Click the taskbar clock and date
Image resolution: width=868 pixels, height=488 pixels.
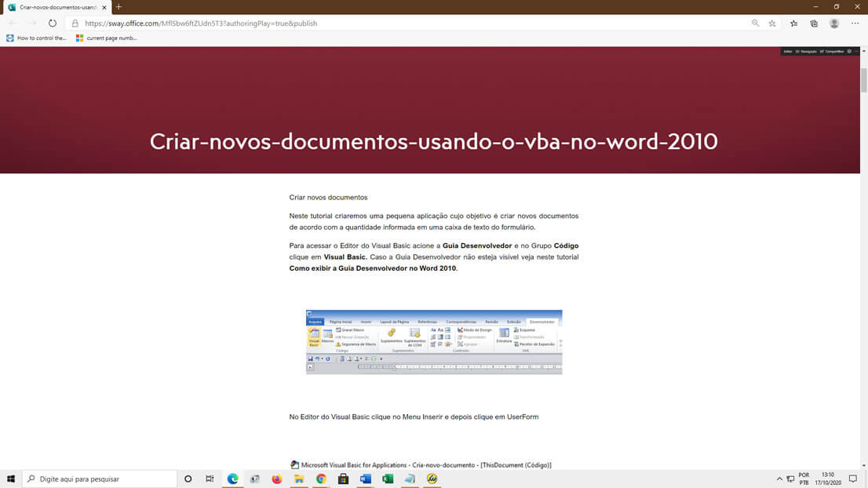828,479
